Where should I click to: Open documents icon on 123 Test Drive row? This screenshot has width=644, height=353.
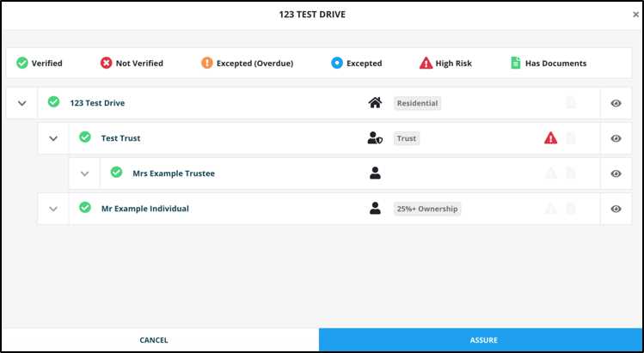coord(570,103)
